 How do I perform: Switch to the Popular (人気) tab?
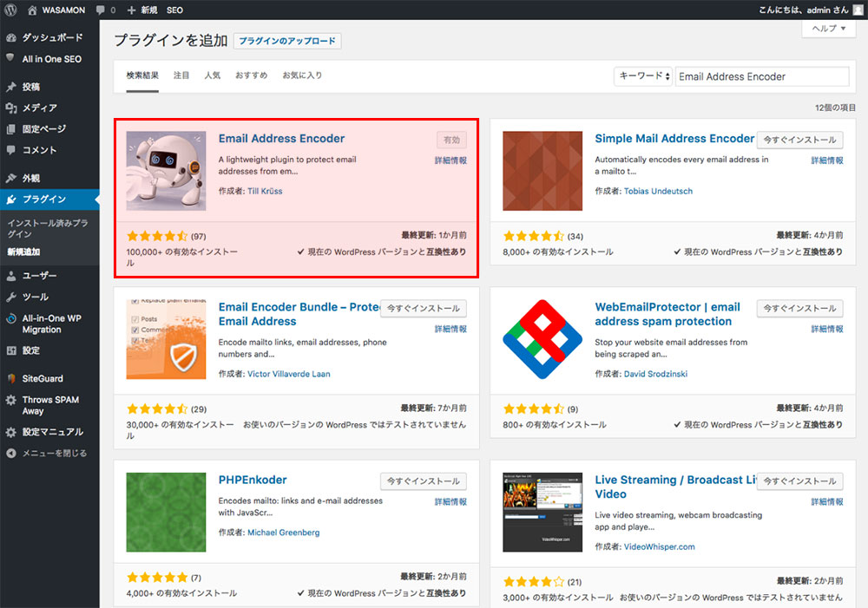coord(212,75)
